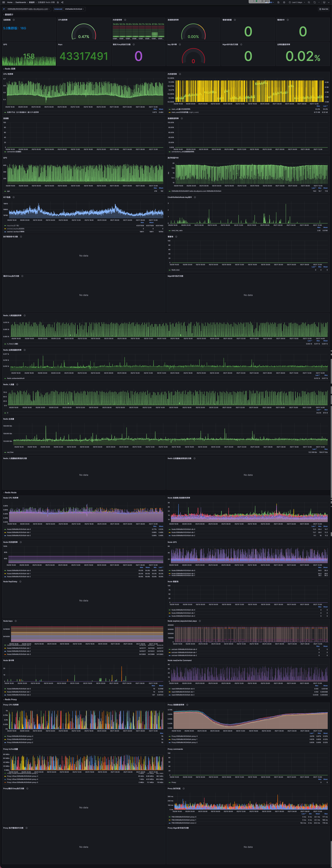
Task: Click the qps legend color swatch
Action: tap(5, 191)
